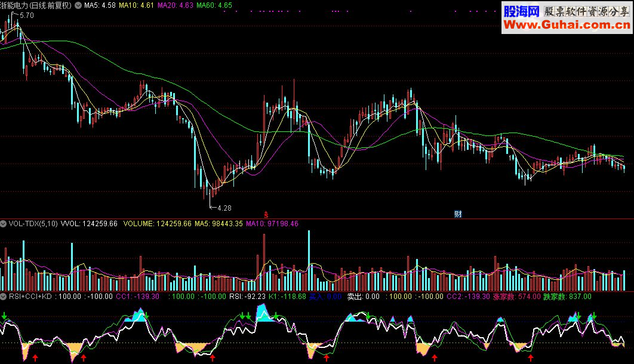The height and width of the screenshot is (364, 634).
Task: Open the dropdown beside 浙能电力 chart title
Action: pos(78,5)
